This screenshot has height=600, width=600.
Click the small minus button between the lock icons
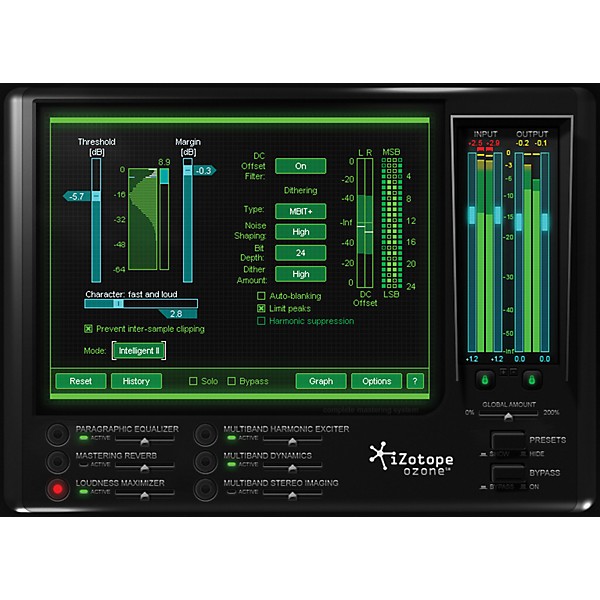pyautogui.click(x=514, y=371)
